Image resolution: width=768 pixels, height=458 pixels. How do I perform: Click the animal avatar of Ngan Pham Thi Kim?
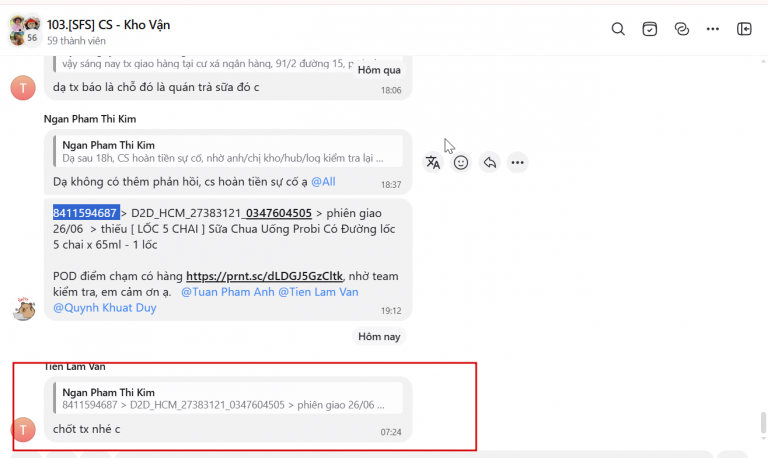pyautogui.click(x=24, y=309)
